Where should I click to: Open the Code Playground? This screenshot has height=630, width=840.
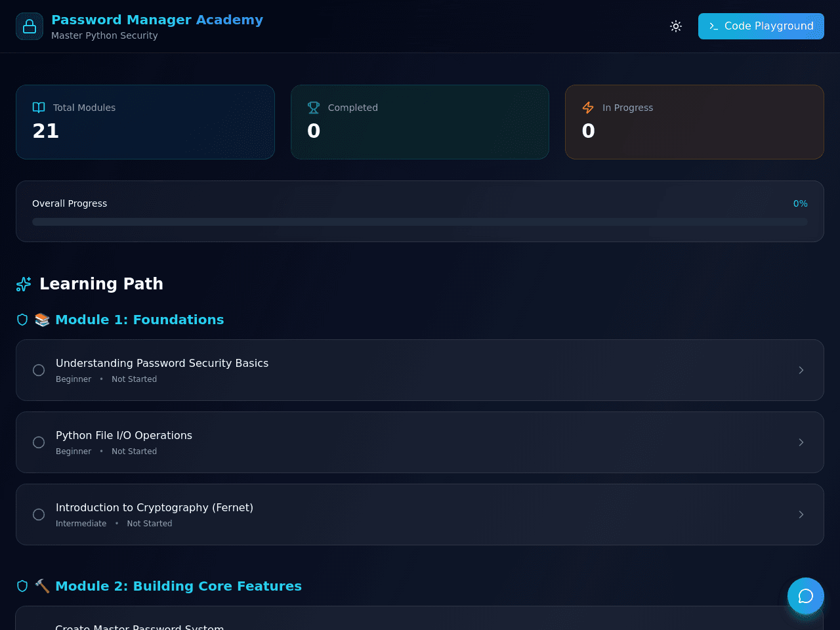761,26
